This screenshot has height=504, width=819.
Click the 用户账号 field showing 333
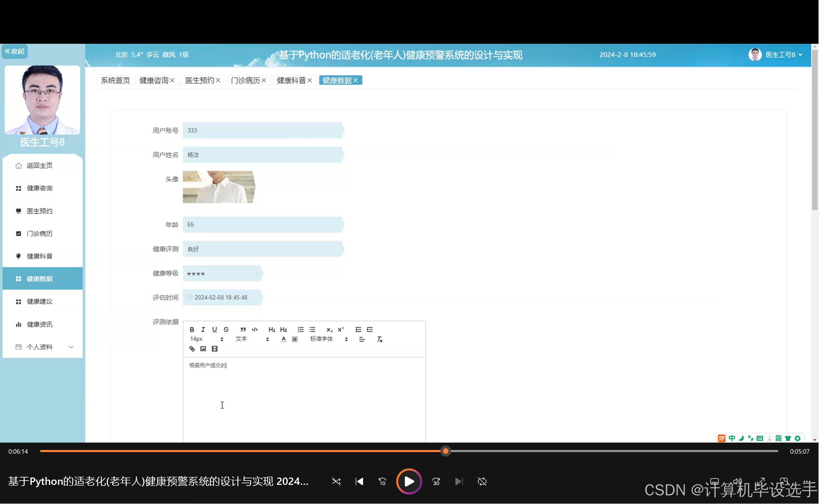click(x=263, y=130)
